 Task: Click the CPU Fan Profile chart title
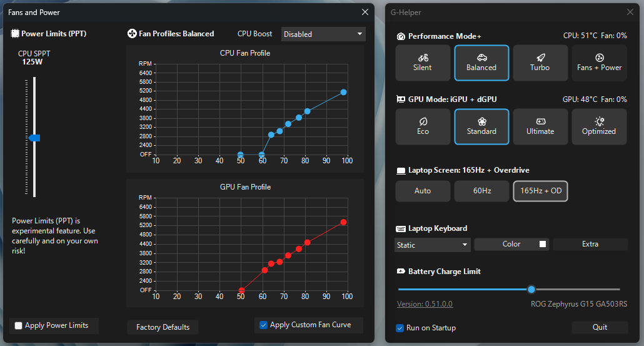[245, 53]
